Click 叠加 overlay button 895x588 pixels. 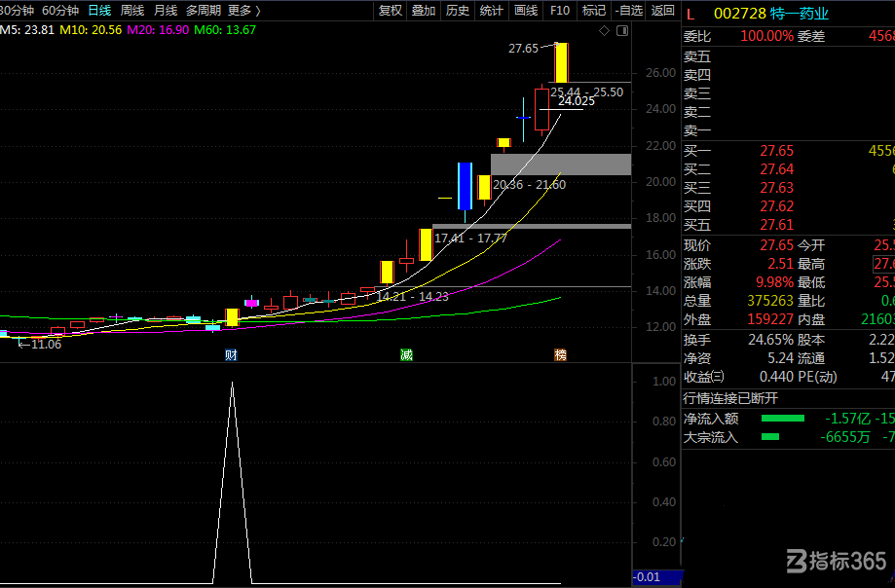[424, 11]
